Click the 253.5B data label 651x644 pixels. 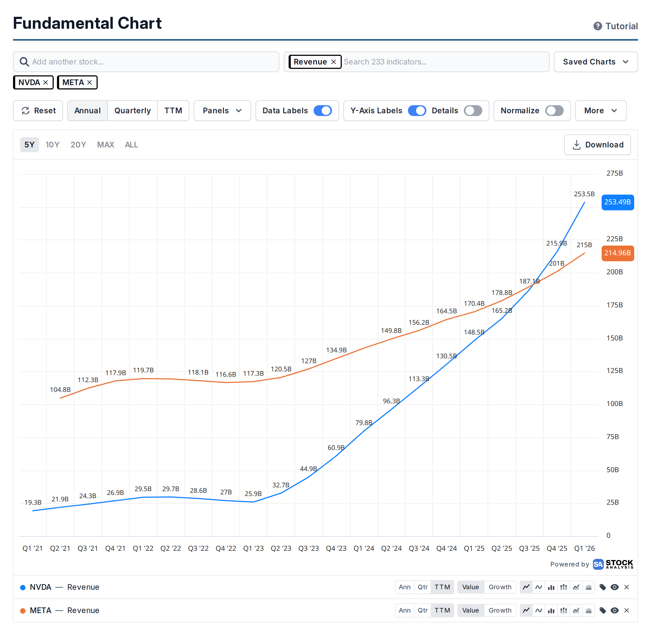click(x=584, y=194)
